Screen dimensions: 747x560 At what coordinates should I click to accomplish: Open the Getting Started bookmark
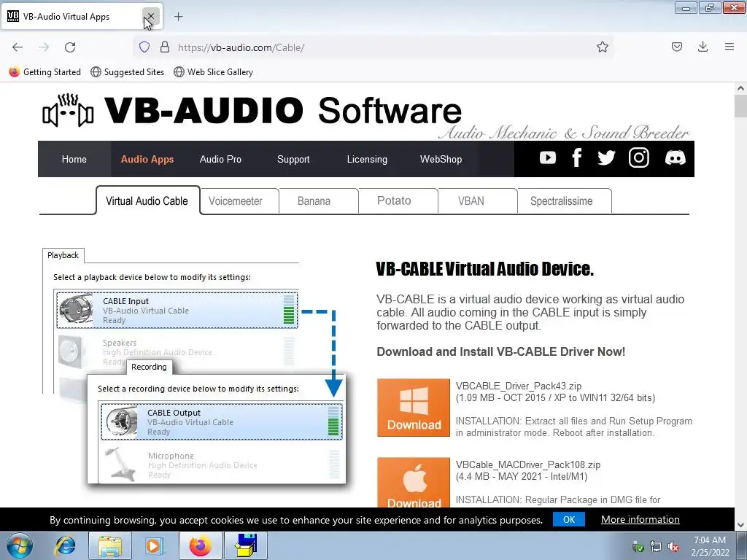point(45,72)
